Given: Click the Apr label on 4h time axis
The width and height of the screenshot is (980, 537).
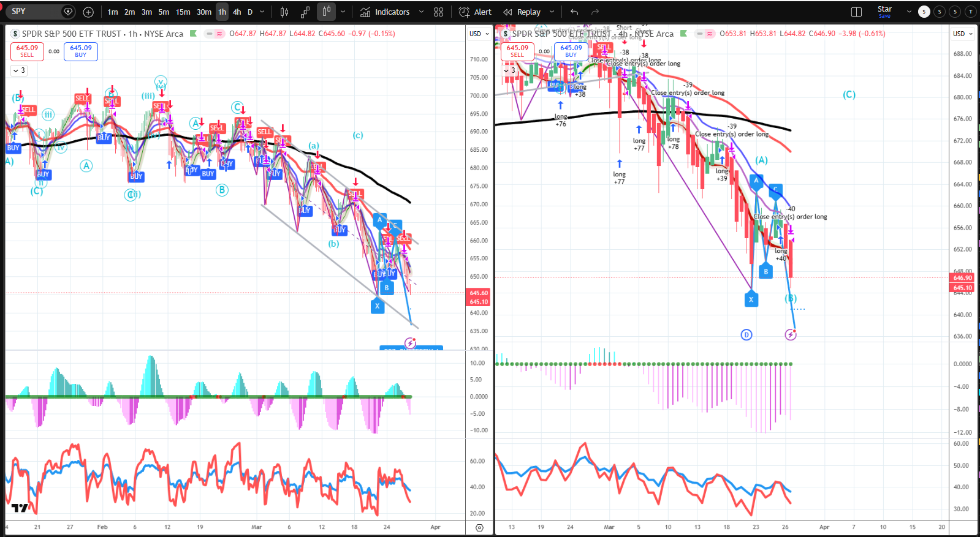Looking at the screenshot, I should (824, 527).
